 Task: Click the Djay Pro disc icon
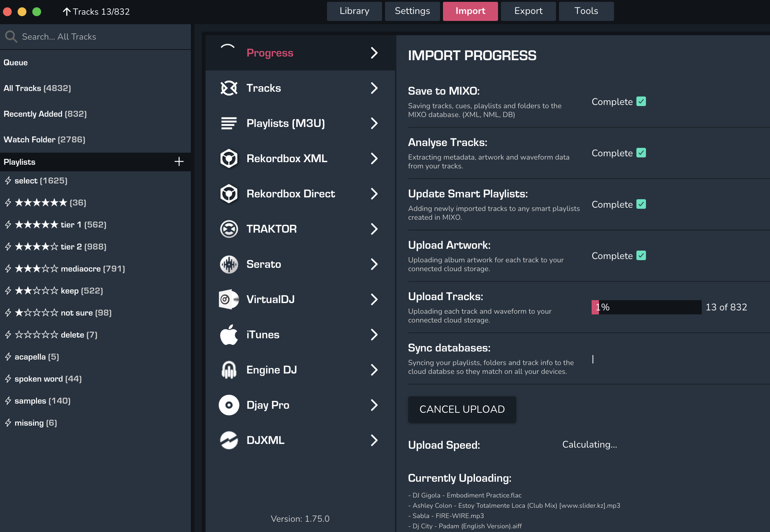tap(229, 405)
